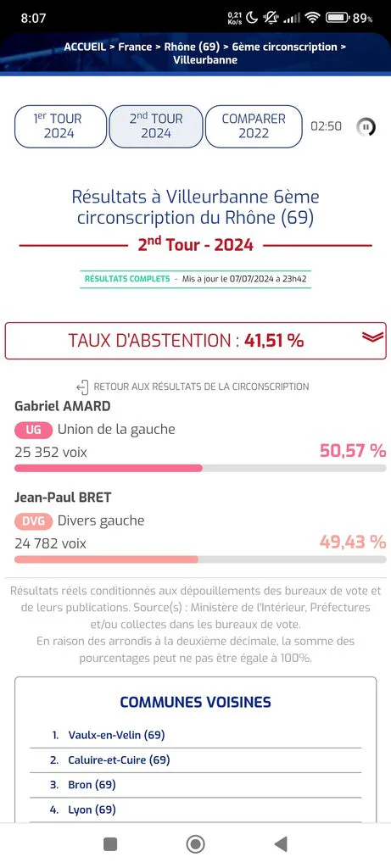Tap the UG party badge
391x868 pixels.
click(33, 429)
